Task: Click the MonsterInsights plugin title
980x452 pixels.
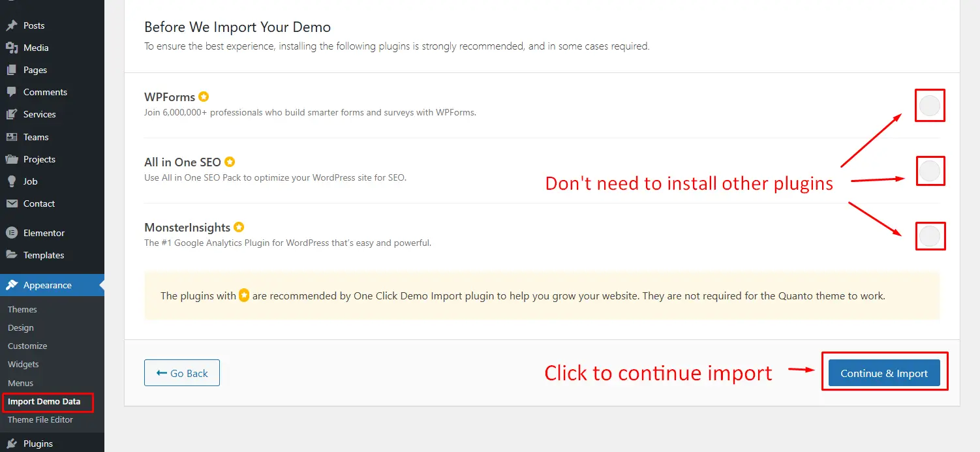Action: click(x=187, y=227)
